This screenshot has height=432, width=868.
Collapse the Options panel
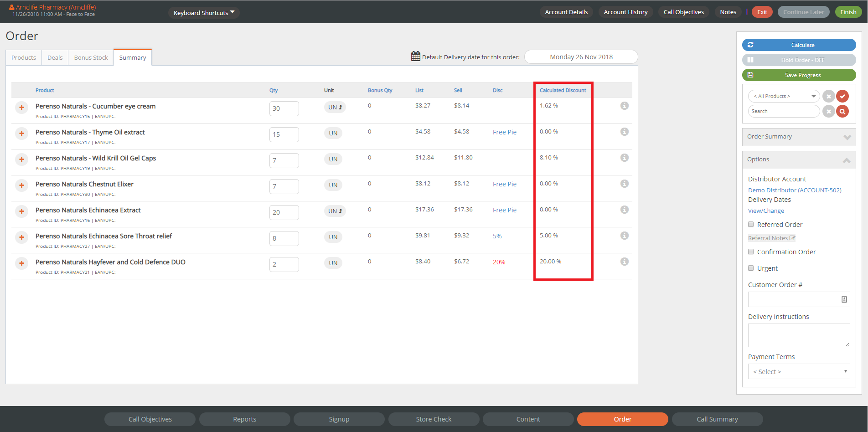click(x=799, y=159)
